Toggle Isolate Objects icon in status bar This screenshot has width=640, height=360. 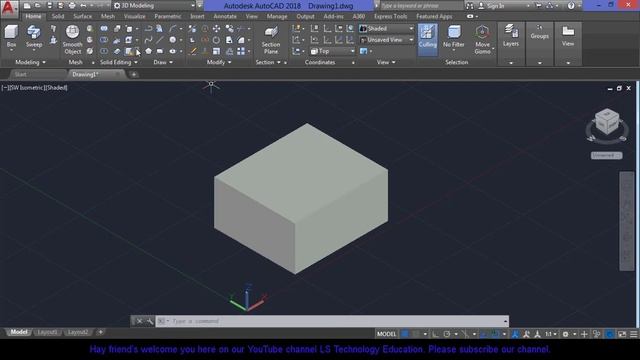point(597,334)
